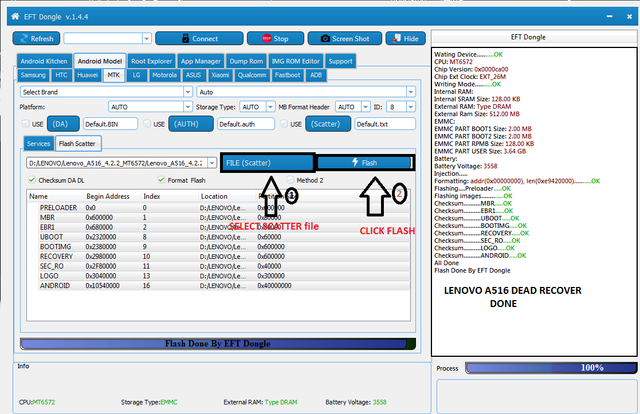Open the Root Explorer tab
Viewport: 640px width, 414px height.
tap(151, 61)
